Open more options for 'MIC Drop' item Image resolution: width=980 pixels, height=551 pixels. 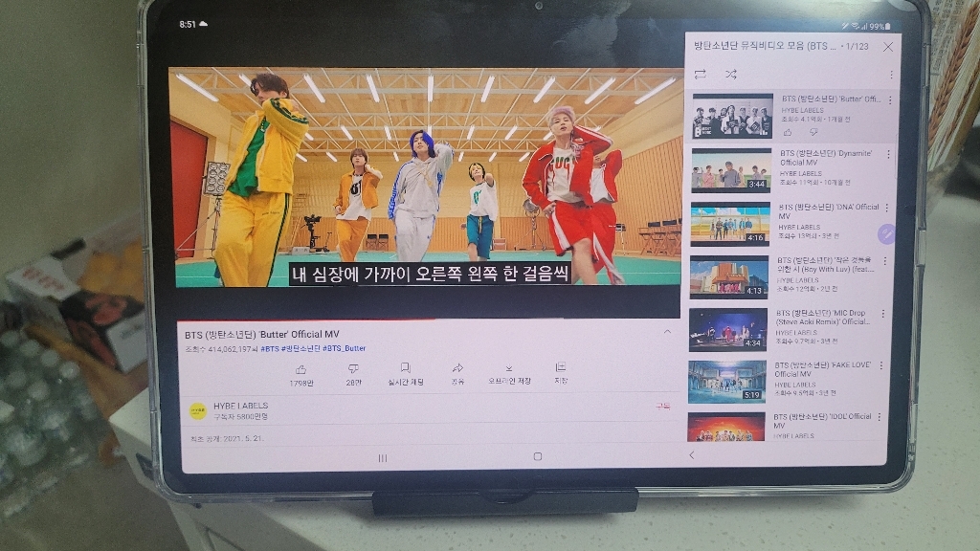point(882,314)
